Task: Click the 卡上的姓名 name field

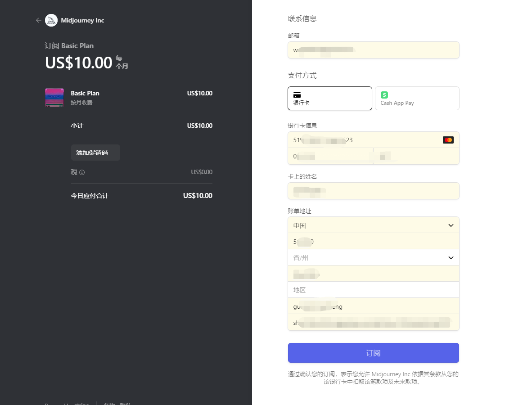Action: click(374, 191)
